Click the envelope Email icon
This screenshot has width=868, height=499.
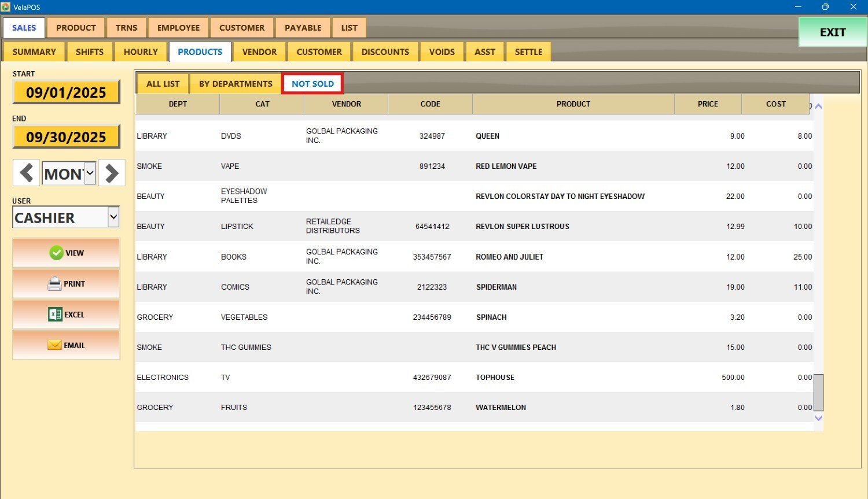54,345
